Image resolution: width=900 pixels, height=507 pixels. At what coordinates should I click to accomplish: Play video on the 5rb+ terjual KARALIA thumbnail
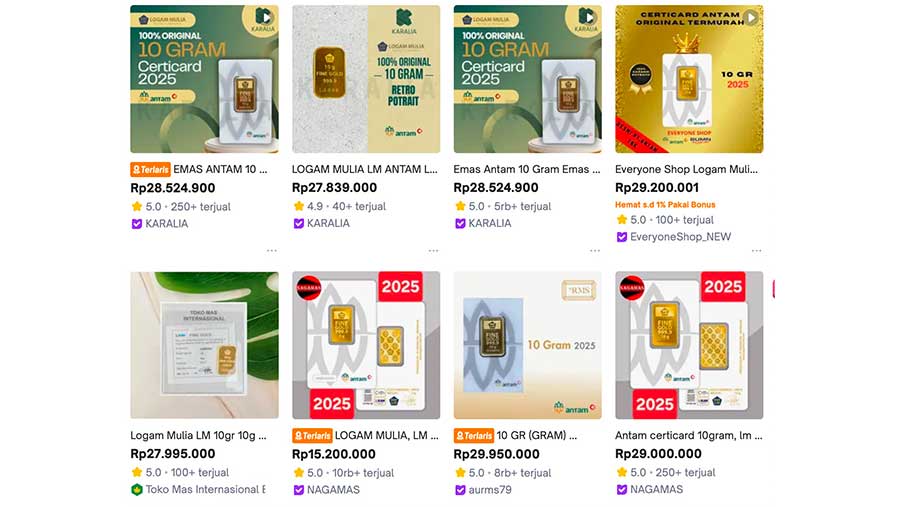587,17
